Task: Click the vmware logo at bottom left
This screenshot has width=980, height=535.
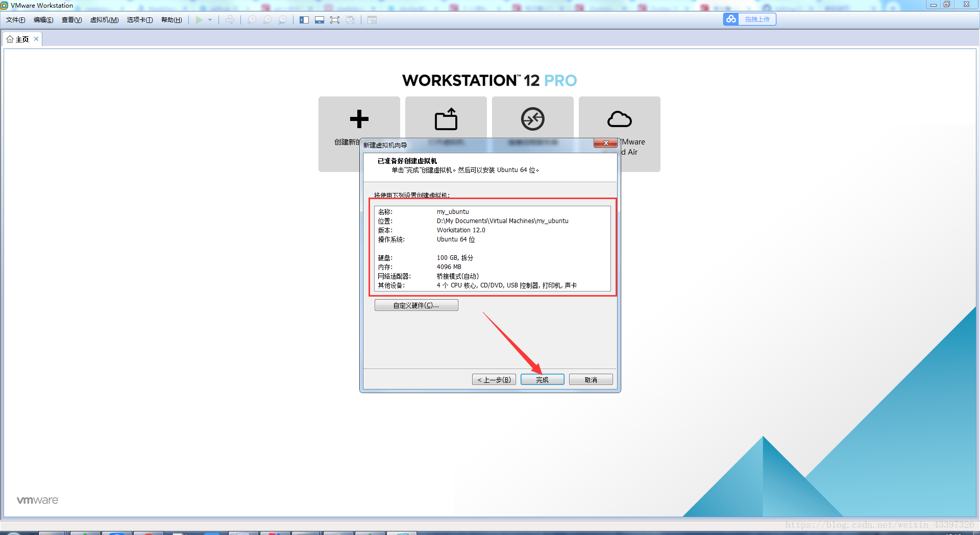Action: pos(38,500)
